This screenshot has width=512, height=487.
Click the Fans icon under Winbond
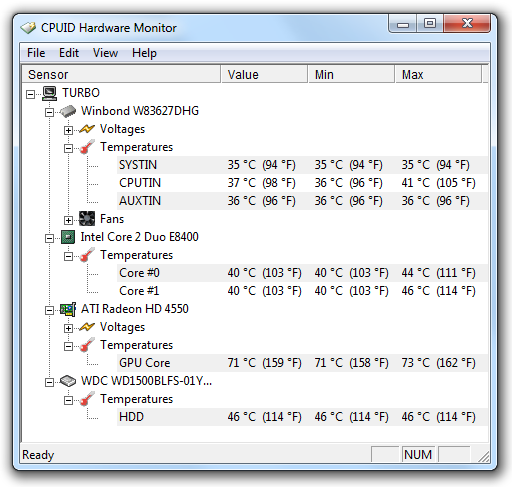click(87, 219)
